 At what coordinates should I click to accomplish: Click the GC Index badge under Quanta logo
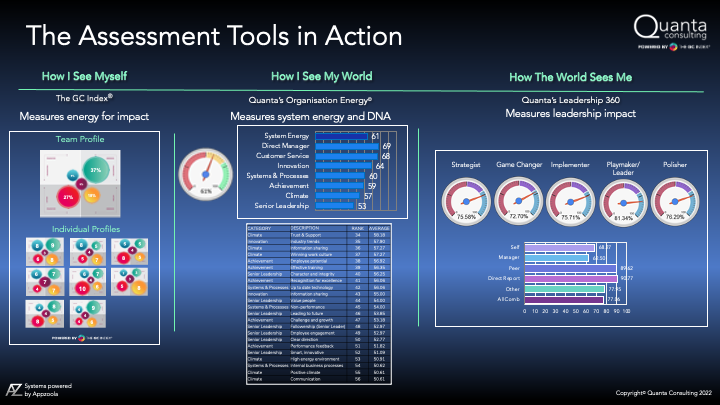(674, 47)
